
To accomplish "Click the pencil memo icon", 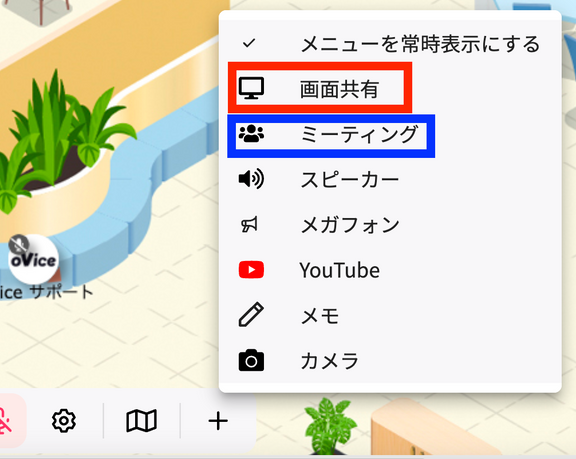I will (x=251, y=315).
